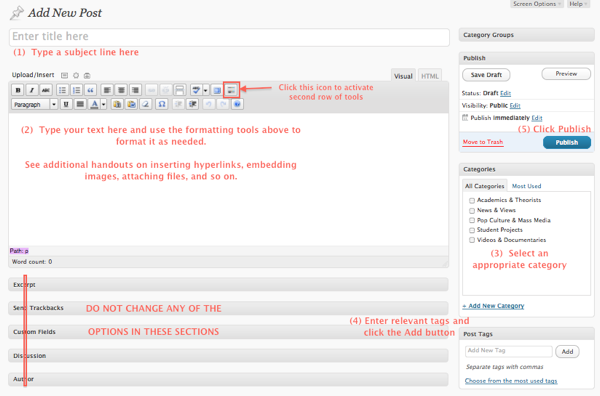Check the Pop Culture & Mass Media category

point(472,220)
